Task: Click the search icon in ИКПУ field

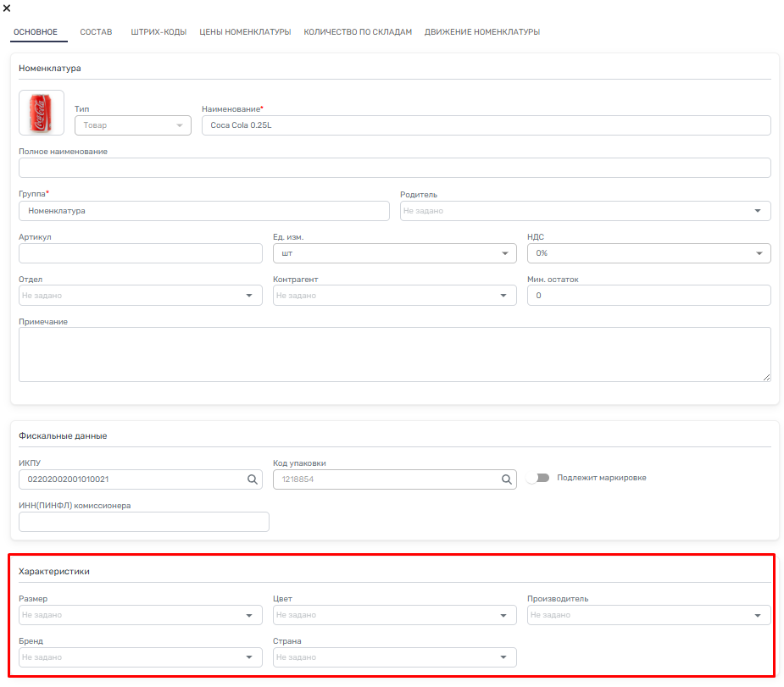Action: (252, 479)
